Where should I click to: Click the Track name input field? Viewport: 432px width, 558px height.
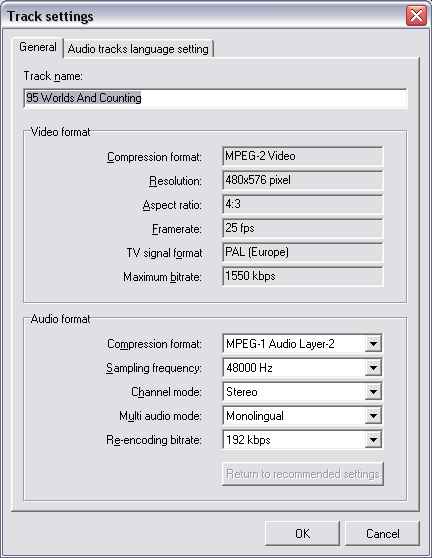click(x=215, y=98)
